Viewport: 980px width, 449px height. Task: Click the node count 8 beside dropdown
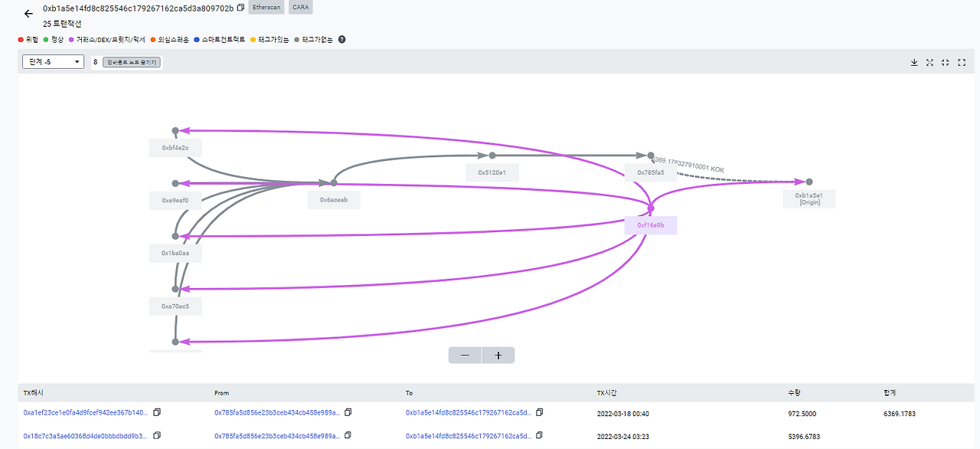[x=96, y=62]
